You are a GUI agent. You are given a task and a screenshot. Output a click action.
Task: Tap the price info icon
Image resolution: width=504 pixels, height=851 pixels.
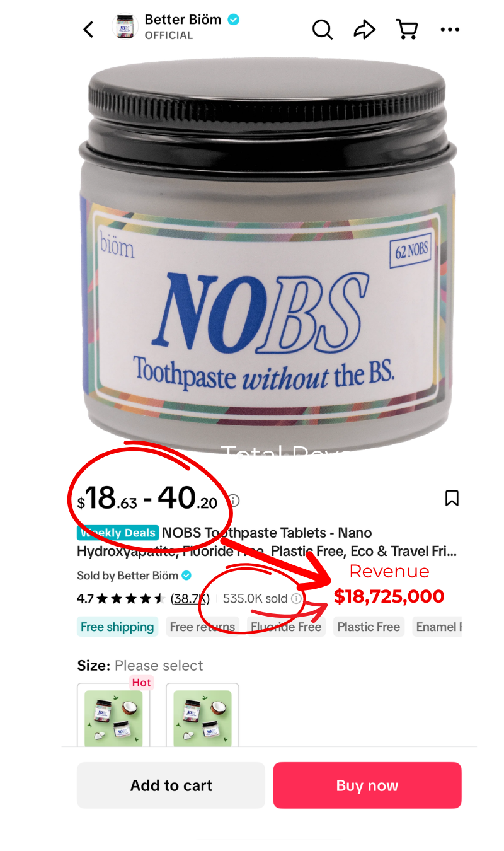click(234, 501)
